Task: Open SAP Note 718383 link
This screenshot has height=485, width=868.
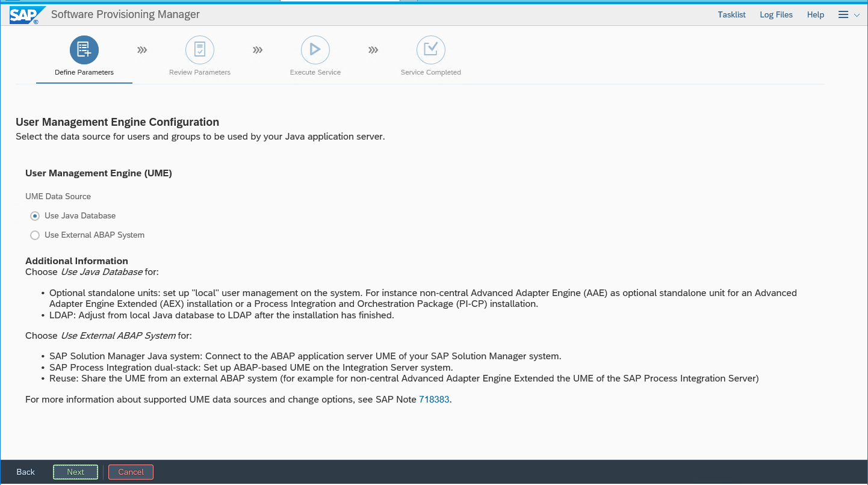Action: pos(434,399)
